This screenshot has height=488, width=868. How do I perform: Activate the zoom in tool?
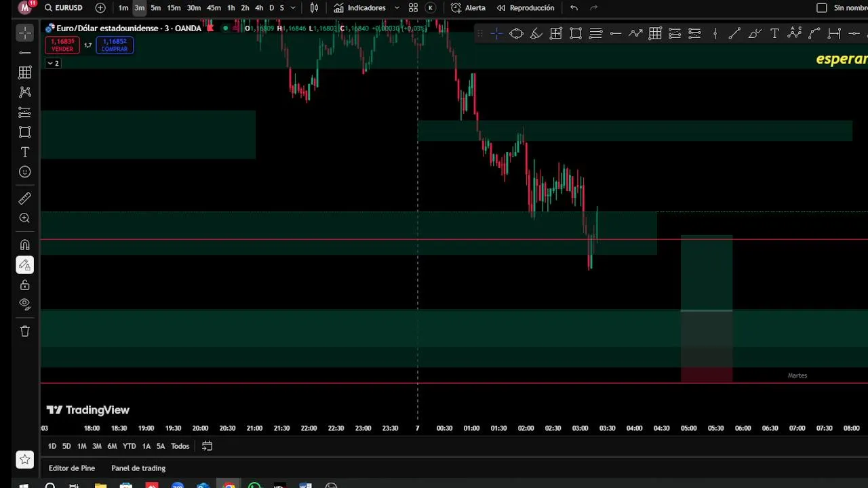tap(25, 218)
